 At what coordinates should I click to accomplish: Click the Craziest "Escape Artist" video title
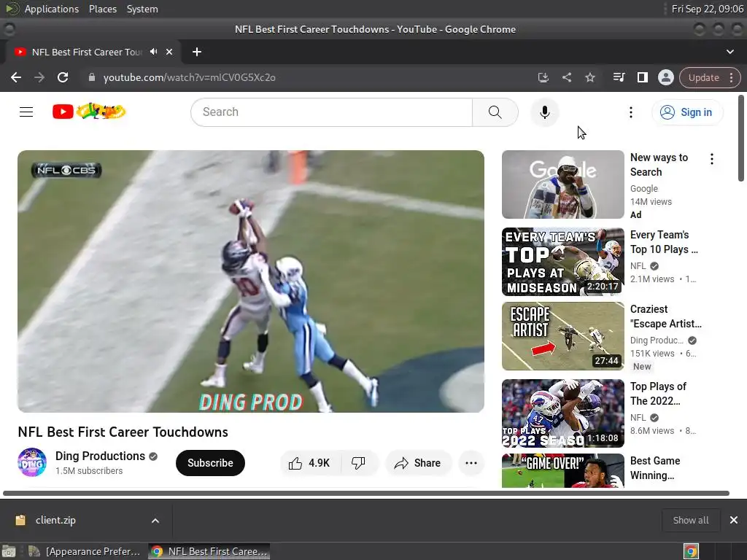pos(665,316)
